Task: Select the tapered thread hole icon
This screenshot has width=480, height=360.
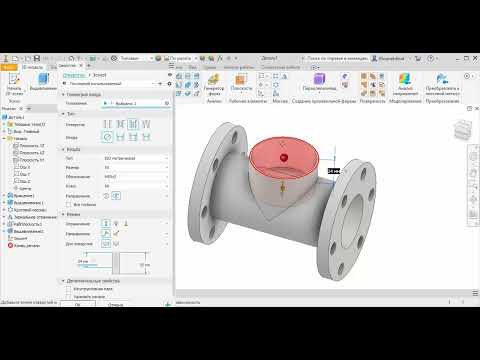Action: [x=146, y=125]
